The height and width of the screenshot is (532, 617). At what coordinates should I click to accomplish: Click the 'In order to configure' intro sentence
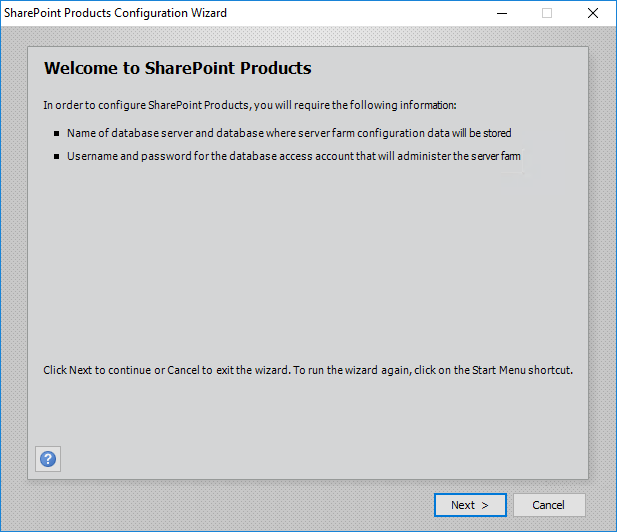(x=250, y=105)
